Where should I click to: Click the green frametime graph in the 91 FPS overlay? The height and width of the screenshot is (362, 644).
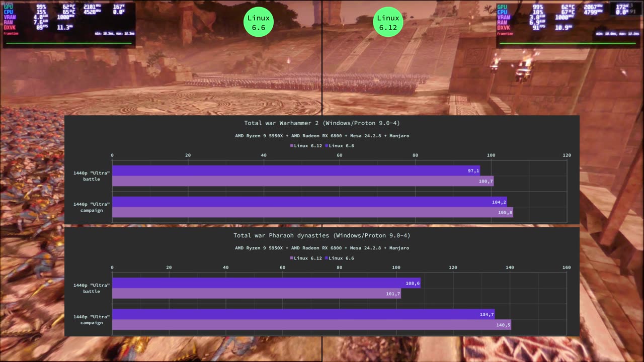click(x=568, y=43)
